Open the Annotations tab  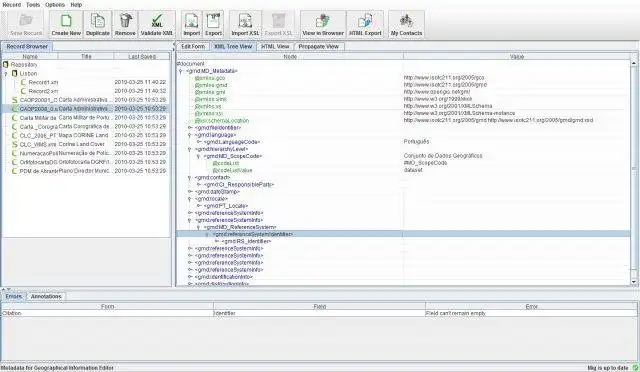(46, 296)
